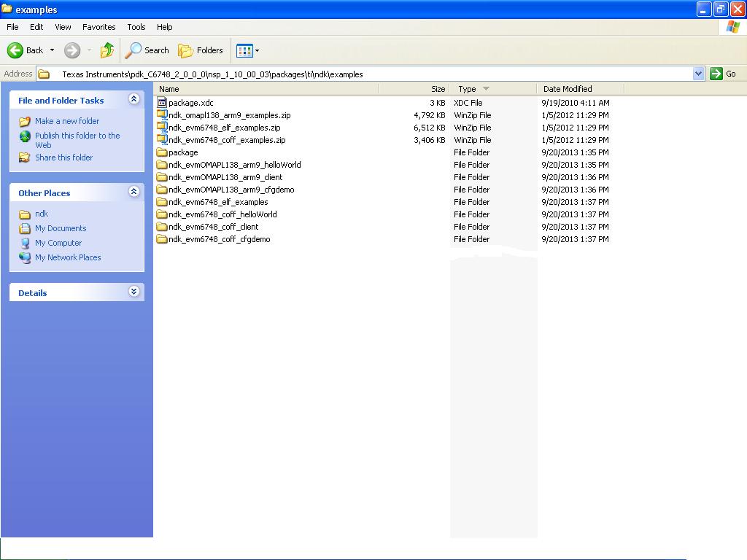
Task: Click the ndk link in Other Places
Action: pyautogui.click(x=42, y=214)
